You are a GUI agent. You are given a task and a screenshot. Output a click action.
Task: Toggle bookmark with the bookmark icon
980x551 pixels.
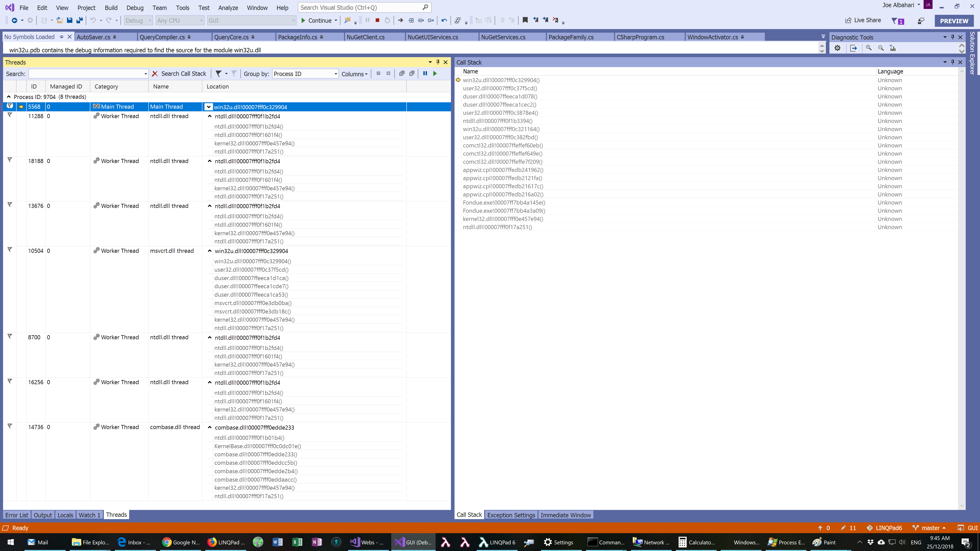click(x=525, y=20)
